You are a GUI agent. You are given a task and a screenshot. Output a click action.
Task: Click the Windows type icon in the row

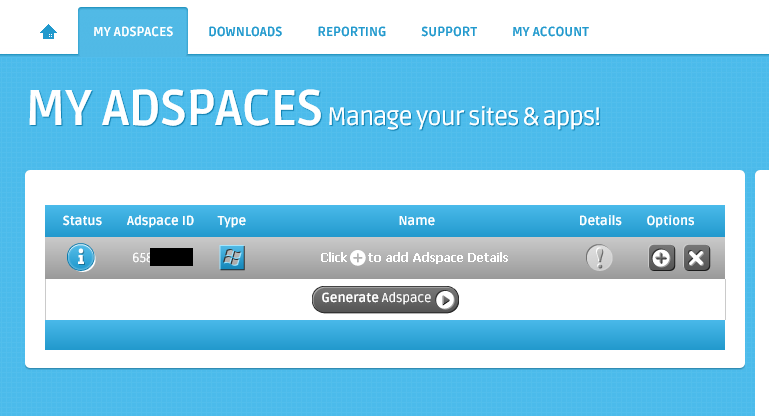tap(232, 258)
